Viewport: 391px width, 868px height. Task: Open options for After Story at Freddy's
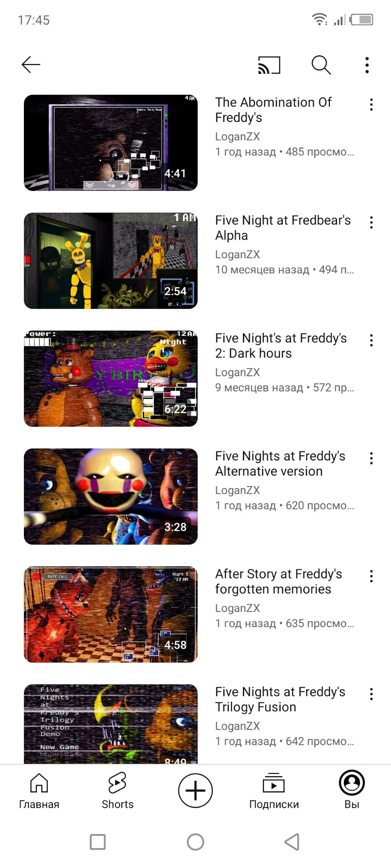pos(371,576)
